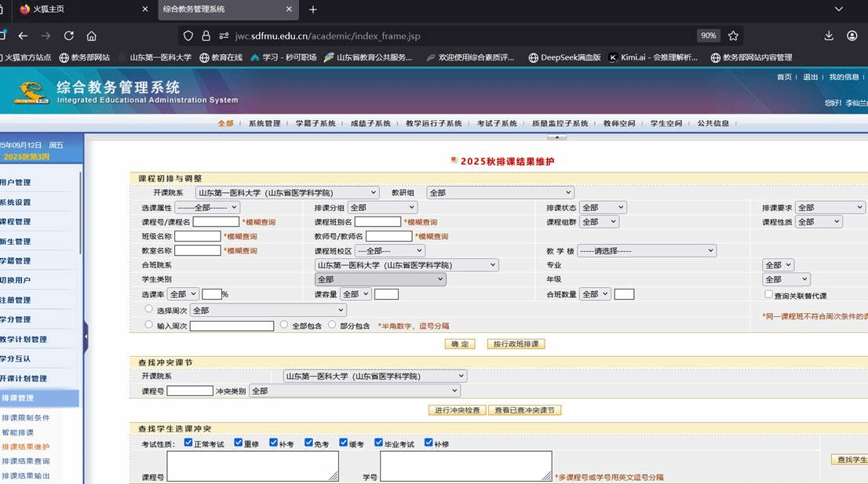Click the 教室名称 input field

[198, 251]
